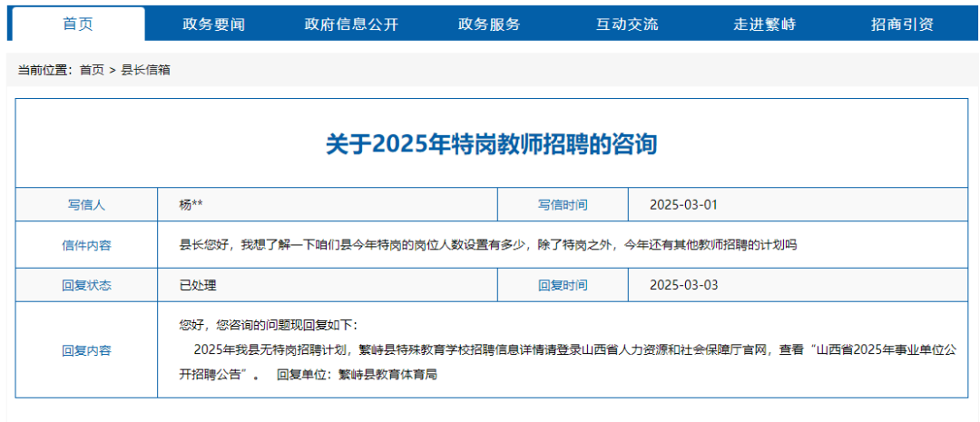Open the 县长信箱 breadcrumb link
Screen dimensions: 980x422
tap(146, 69)
